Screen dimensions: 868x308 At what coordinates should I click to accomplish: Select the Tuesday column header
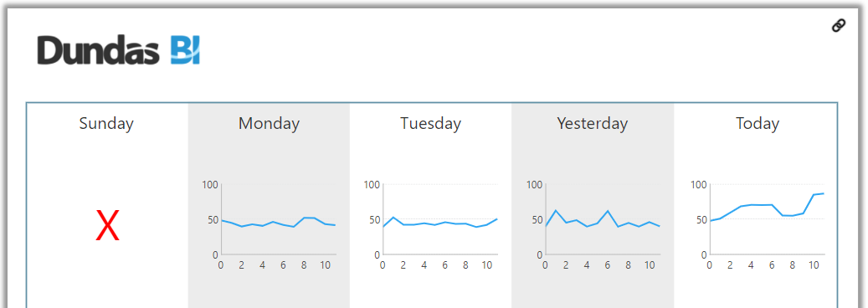tap(431, 124)
